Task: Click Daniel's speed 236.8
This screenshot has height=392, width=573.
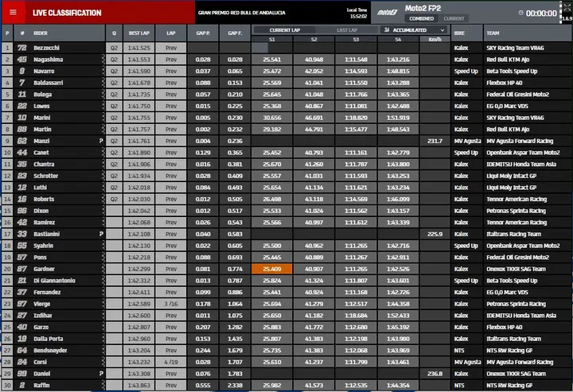Action: tap(435, 374)
